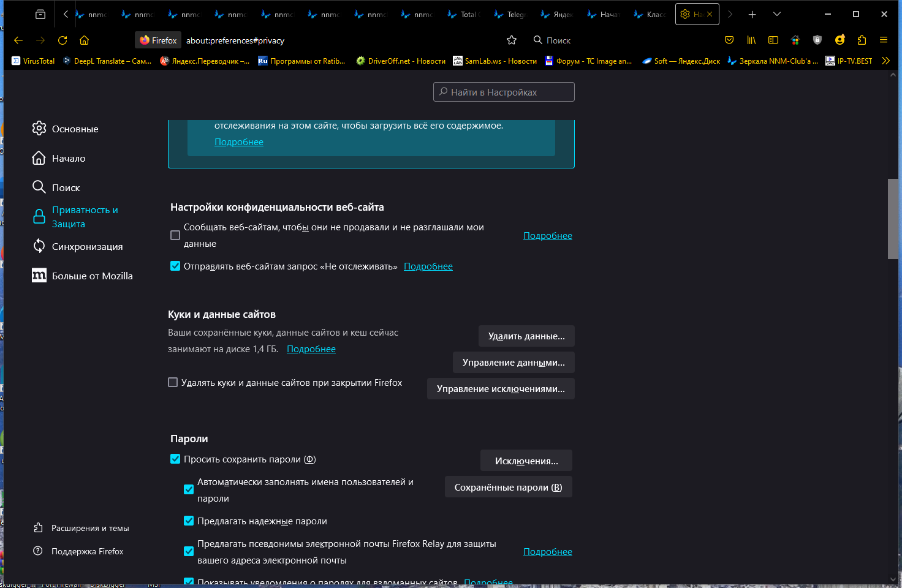Open Управление данными dialog
Viewport: 902px width, 588px height.
click(x=514, y=363)
